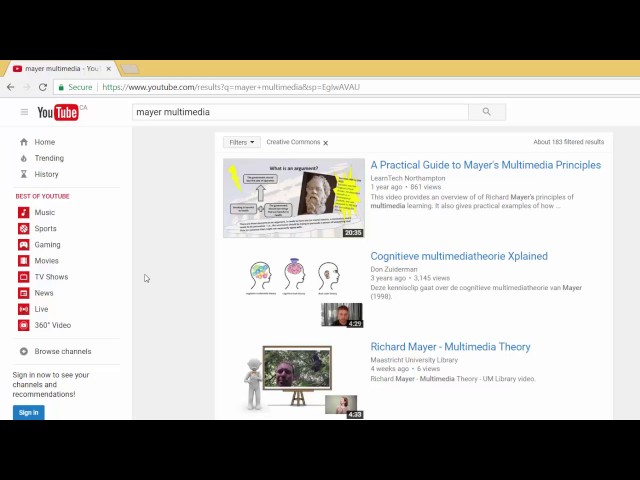Visit LearnTech Northampton channel

[x=408, y=178]
